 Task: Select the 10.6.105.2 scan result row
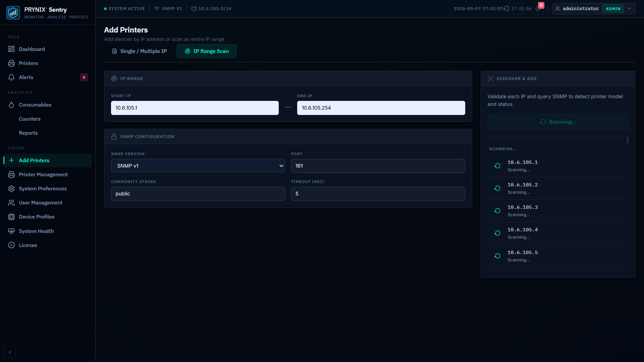pos(557,188)
